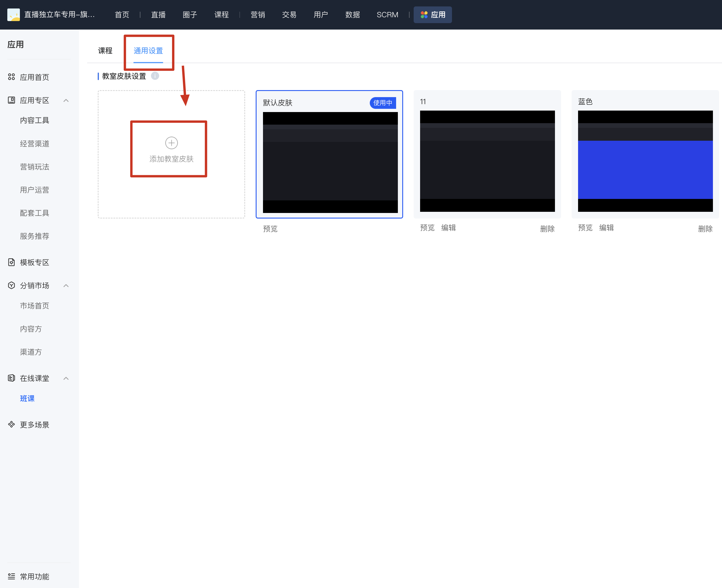Click the 模板专区 document icon
722x588 pixels.
coord(11,262)
